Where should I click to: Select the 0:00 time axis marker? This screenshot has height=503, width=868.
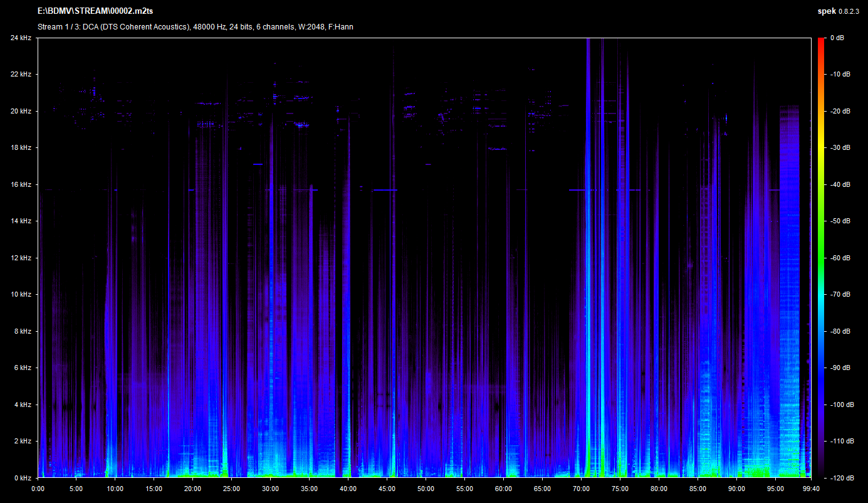tap(38, 489)
